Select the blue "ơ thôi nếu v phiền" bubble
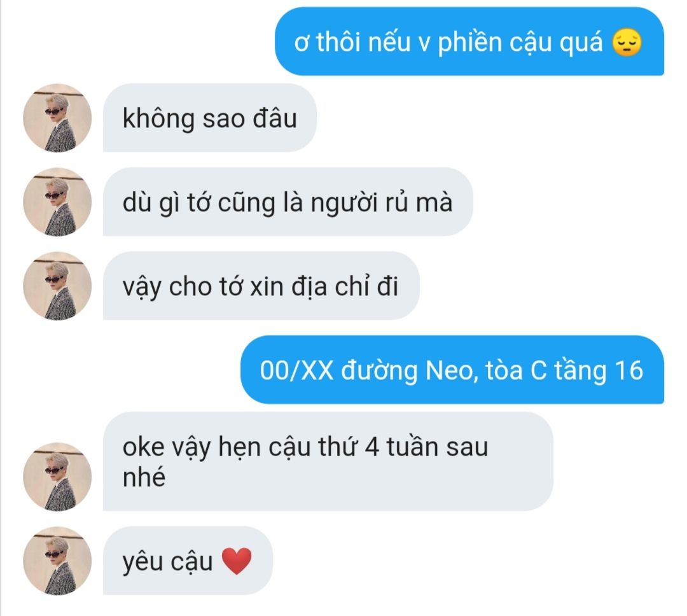687x616 pixels. [x=469, y=41]
